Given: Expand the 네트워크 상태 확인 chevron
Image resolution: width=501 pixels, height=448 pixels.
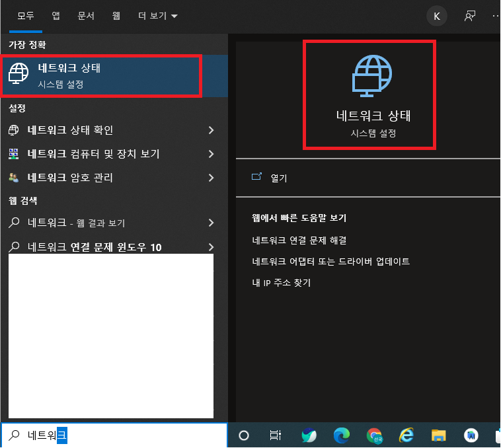Looking at the screenshot, I should coord(211,130).
